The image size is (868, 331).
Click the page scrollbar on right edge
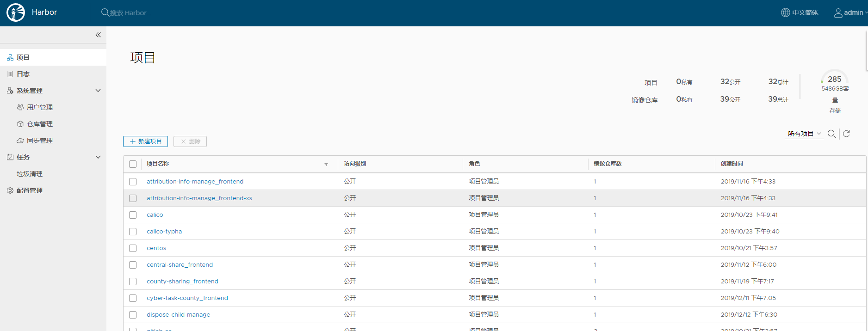[866, 51]
